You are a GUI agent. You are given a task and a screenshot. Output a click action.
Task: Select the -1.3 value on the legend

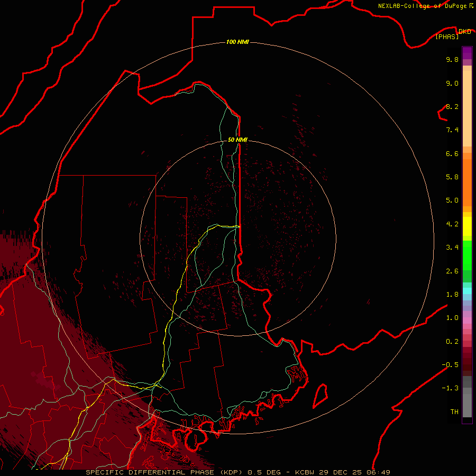point(450,388)
